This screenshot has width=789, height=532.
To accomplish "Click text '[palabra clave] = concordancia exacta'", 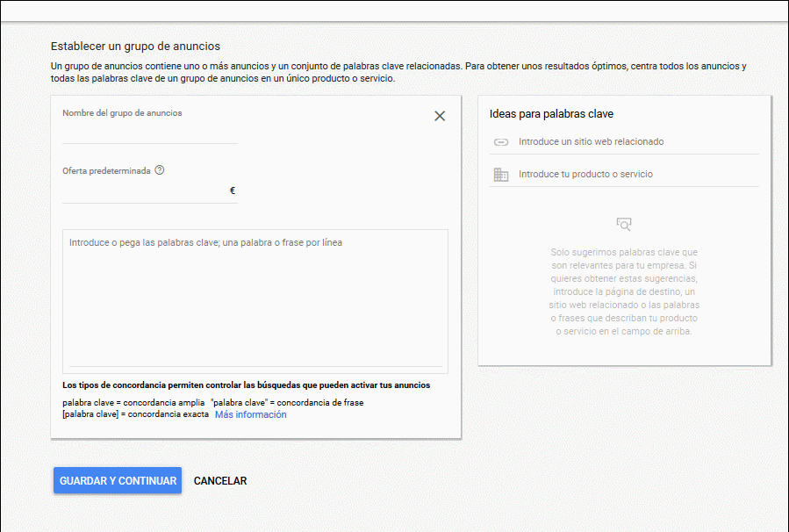I will (135, 414).
